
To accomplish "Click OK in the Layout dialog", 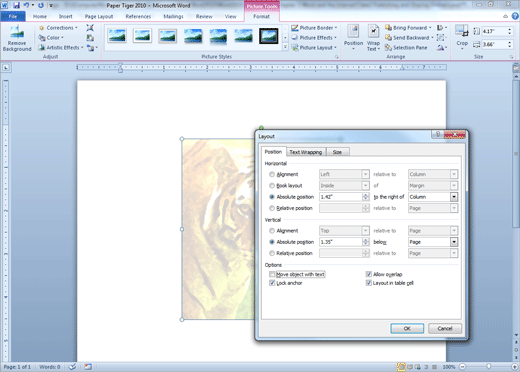I will 407,328.
